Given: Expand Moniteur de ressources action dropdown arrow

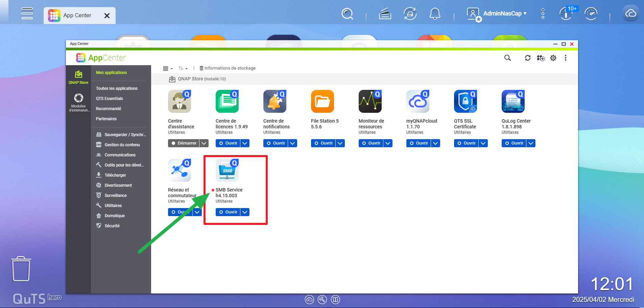Looking at the screenshot, I should (x=388, y=143).
